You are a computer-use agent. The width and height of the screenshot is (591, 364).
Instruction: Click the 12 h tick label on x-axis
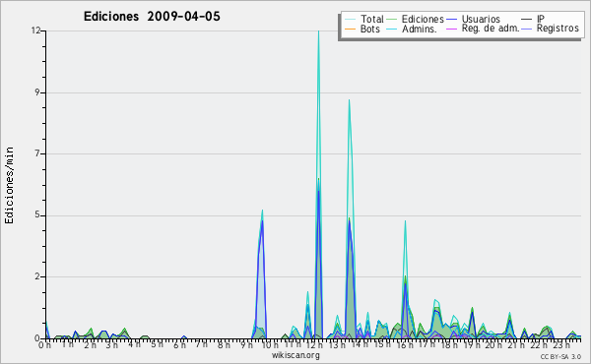click(312, 344)
